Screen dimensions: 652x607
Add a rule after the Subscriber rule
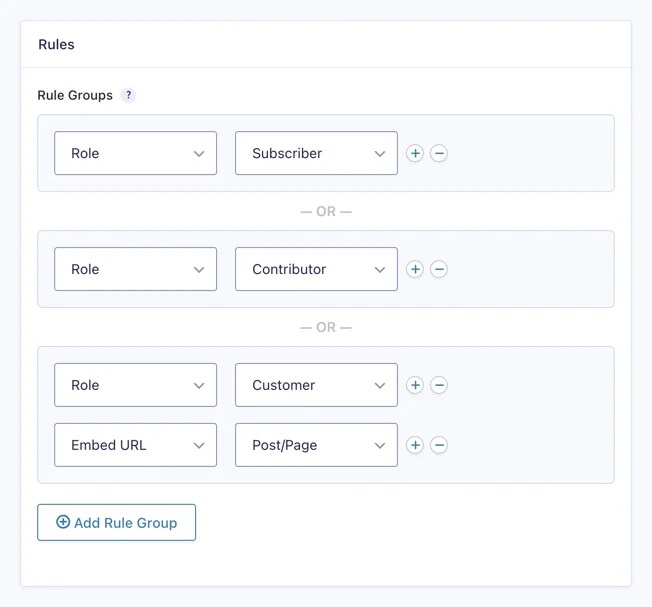(415, 153)
